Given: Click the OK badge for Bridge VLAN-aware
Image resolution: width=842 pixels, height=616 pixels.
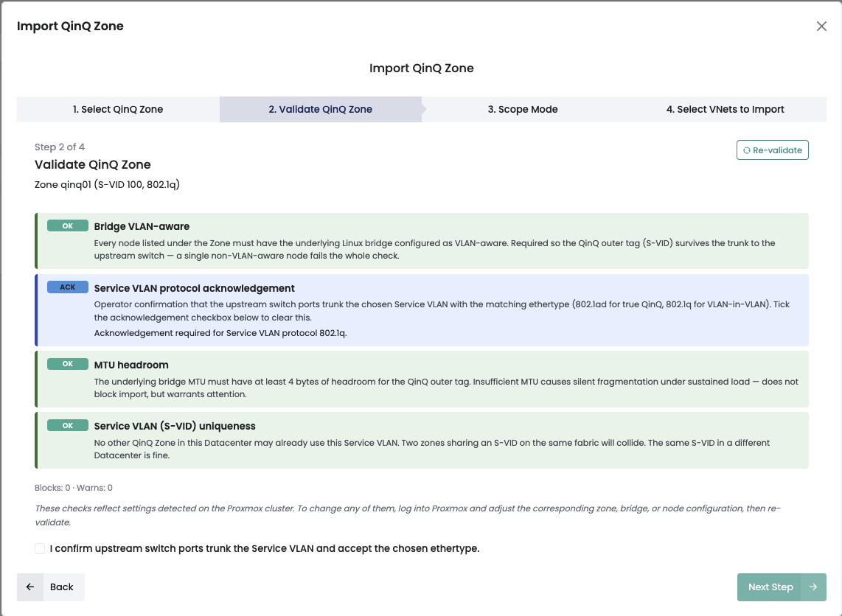Looking at the screenshot, I should pyautogui.click(x=68, y=226).
